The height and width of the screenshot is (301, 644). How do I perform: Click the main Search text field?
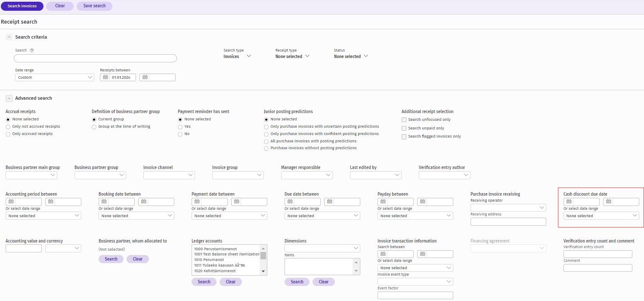[96, 58]
